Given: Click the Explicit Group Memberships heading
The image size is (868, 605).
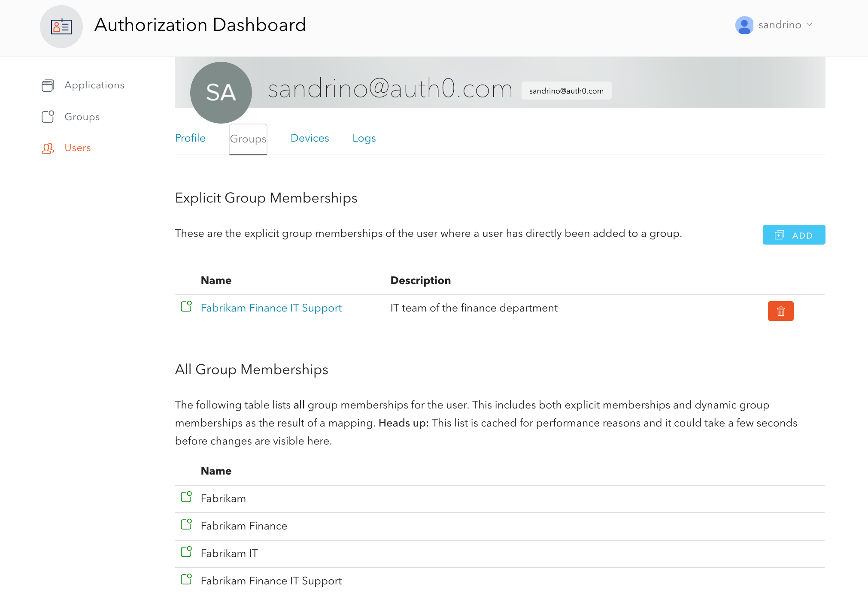Looking at the screenshot, I should point(266,198).
